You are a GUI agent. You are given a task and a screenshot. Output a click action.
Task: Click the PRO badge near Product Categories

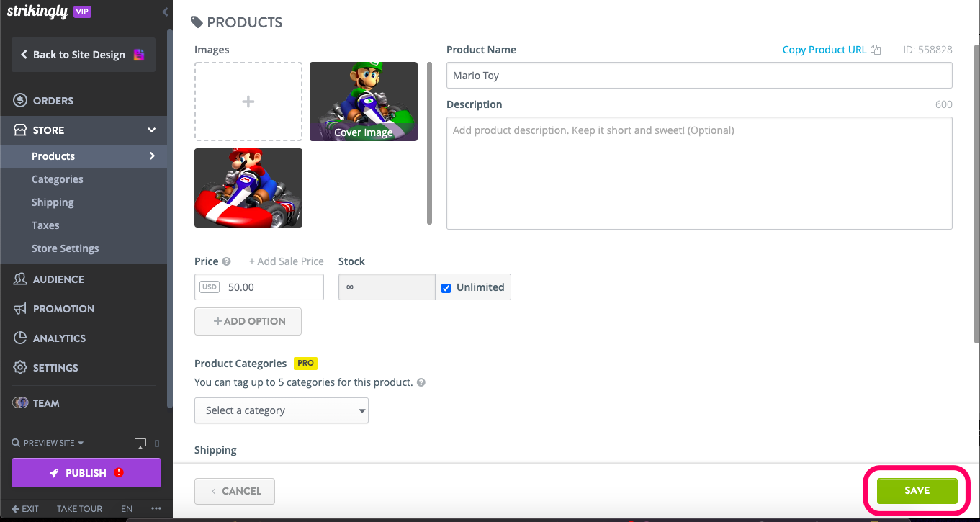(305, 364)
